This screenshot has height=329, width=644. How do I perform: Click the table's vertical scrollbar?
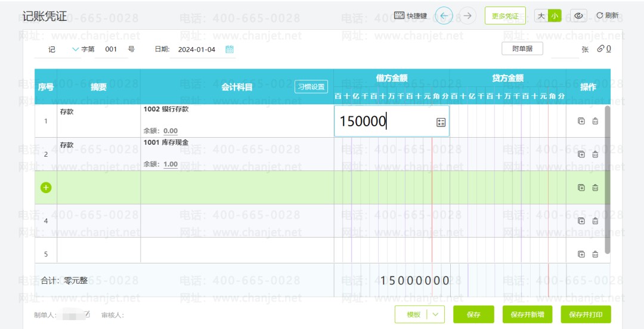click(x=608, y=179)
